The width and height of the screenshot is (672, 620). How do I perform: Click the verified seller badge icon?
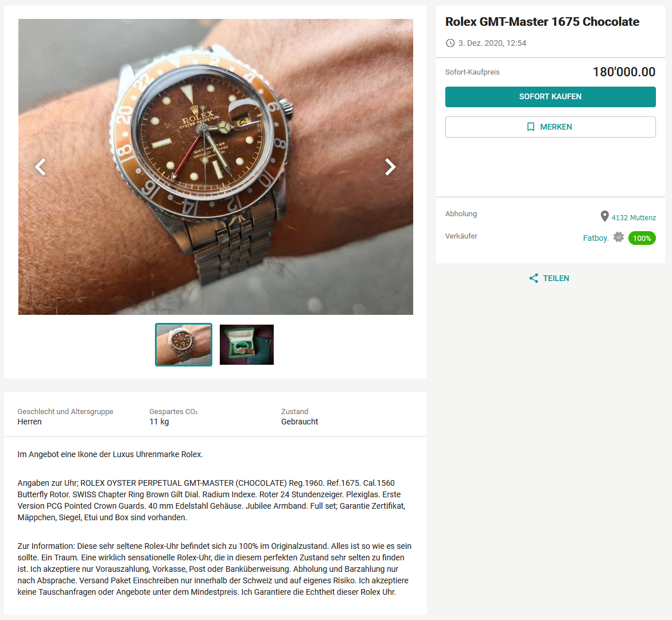[619, 237]
